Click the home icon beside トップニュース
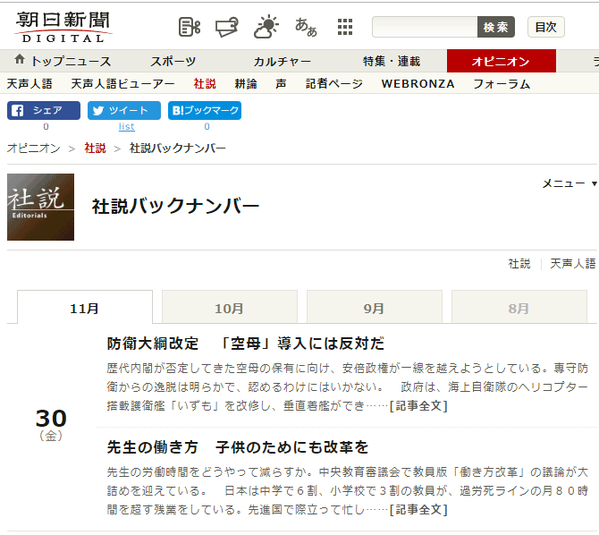Image resolution: width=599 pixels, height=535 pixels. (19, 60)
